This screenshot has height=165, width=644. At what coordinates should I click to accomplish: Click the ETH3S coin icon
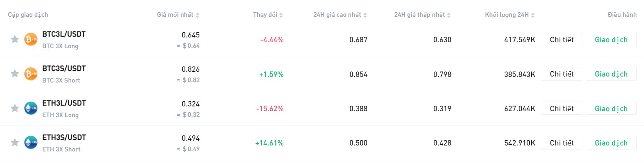[x=31, y=142]
